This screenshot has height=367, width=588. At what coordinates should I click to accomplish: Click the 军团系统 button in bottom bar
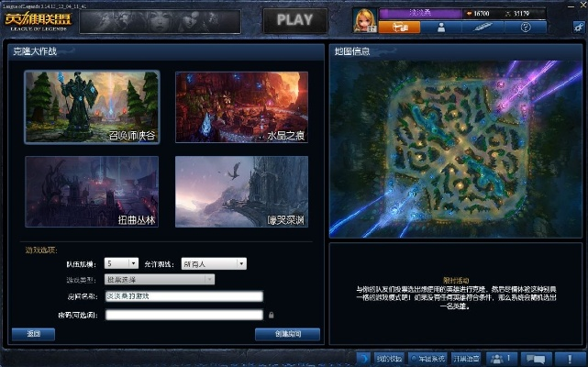(x=427, y=359)
